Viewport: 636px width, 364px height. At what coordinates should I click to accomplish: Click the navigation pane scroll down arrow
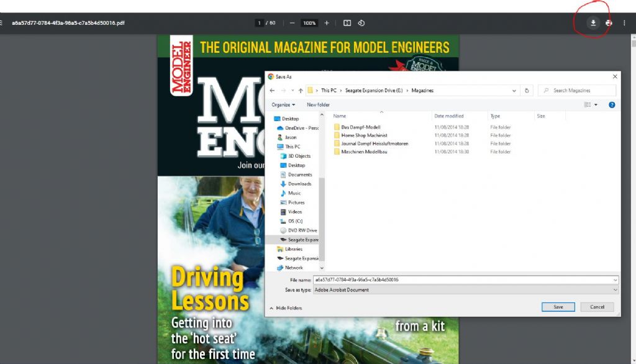322,268
